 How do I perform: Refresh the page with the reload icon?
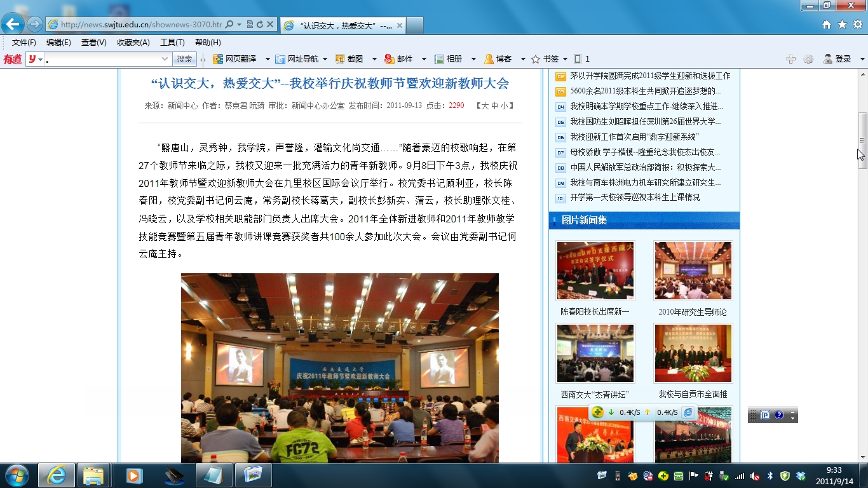click(x=259, y=25)
